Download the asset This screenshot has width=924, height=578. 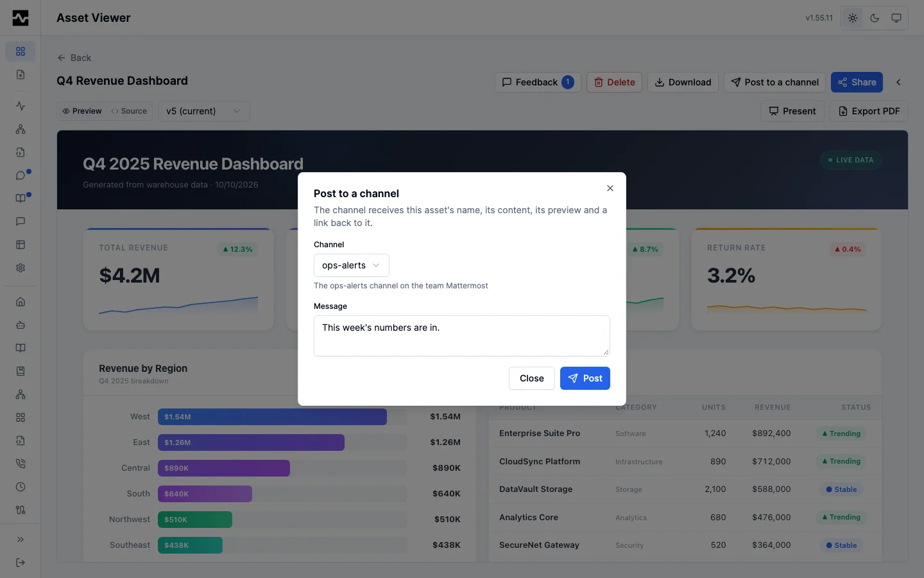(683, 82)
